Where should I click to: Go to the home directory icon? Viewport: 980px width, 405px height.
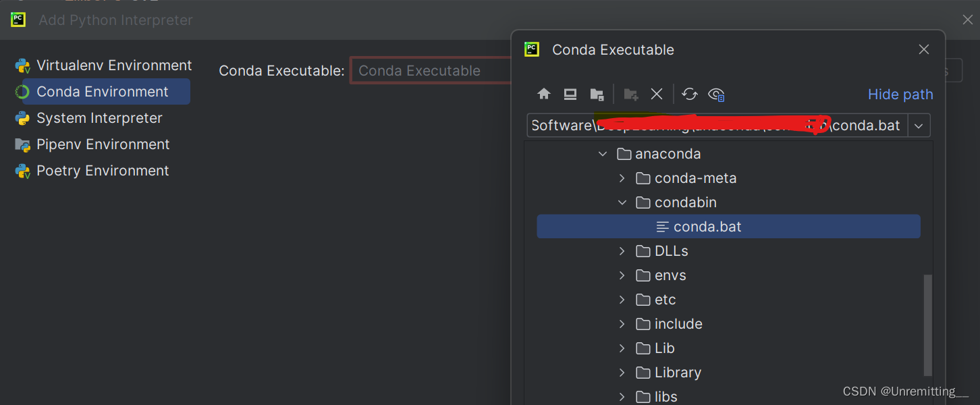click(544, 94)
